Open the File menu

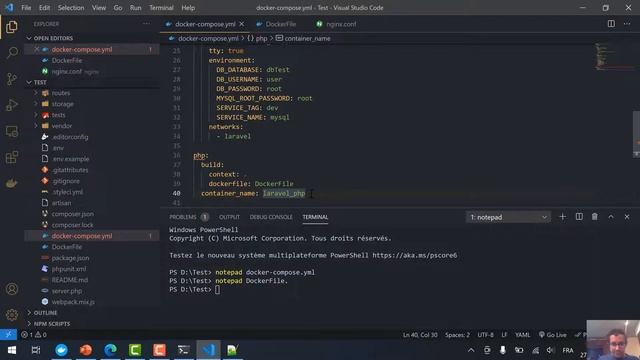26,8
